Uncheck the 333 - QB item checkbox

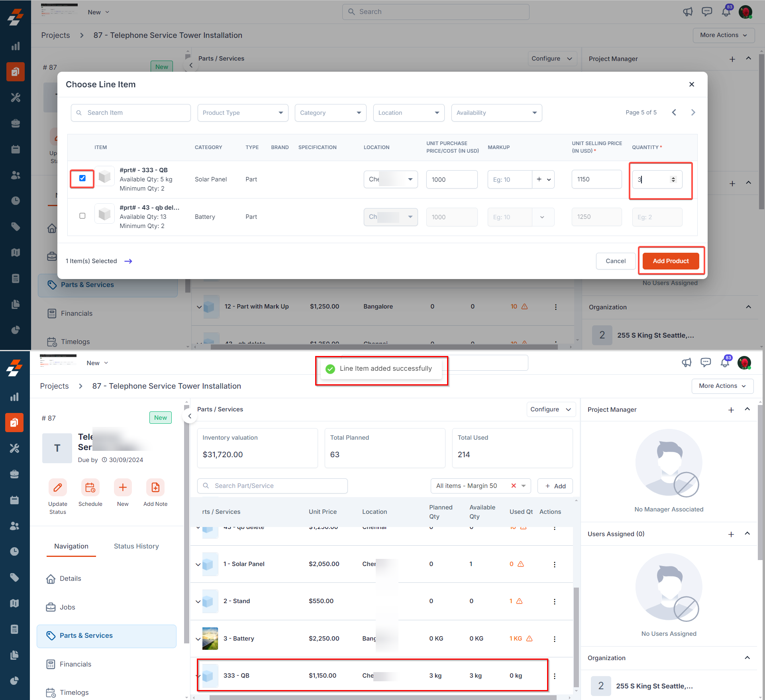coord(82,178)
